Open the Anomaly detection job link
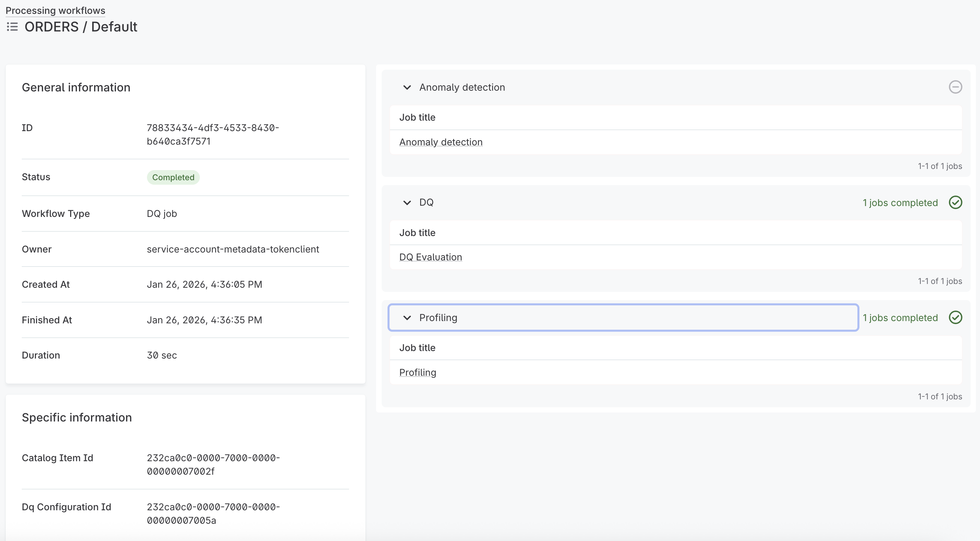 (441, 142)
